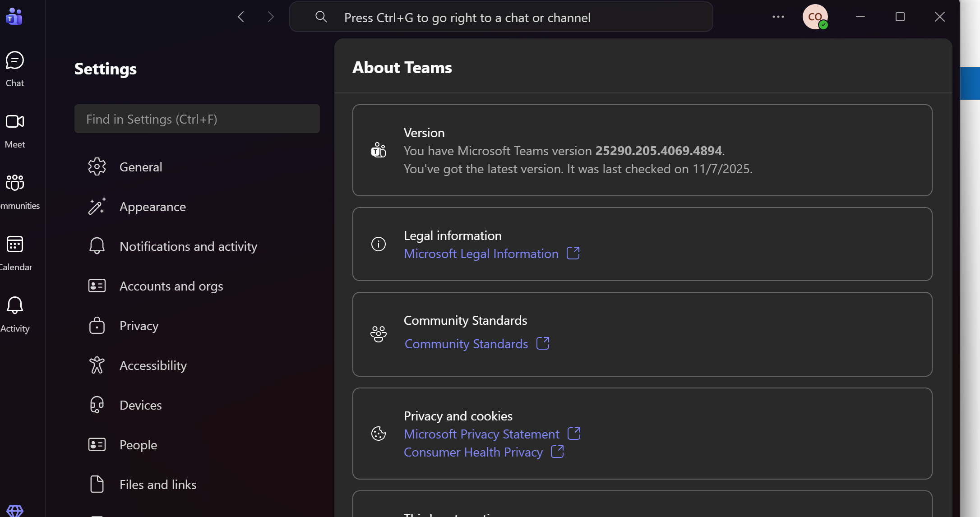Viewport: 980px width, 517px height.
Task: Open the three-dots more options menu
Action: [x=778, y=17]
